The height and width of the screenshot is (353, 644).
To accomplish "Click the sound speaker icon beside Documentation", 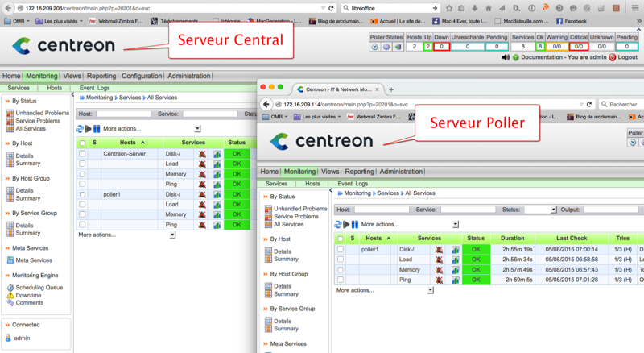I will pyautogui.click(x=504, y=57).
